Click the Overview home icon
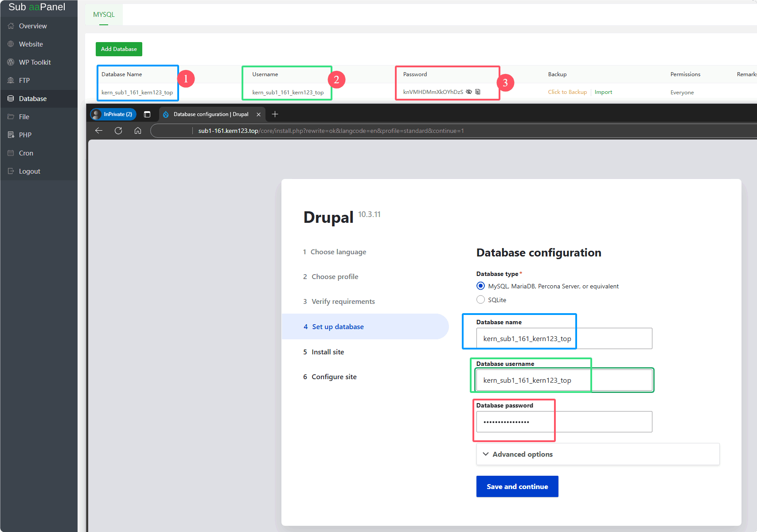The image size is (757, 532). [x=11, y=26]
